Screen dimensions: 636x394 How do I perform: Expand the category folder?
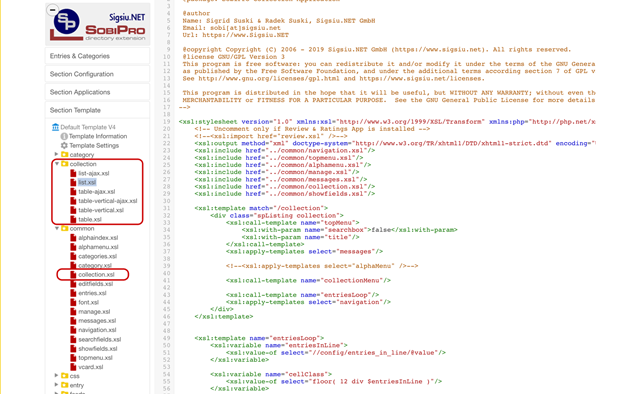pos(56,154)
